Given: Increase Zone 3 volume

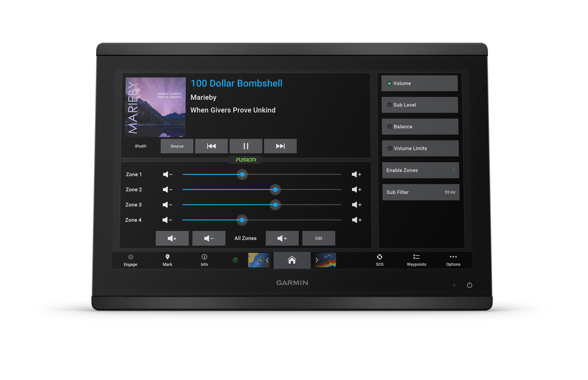Looking at the screenshot, I should point(356,205).
